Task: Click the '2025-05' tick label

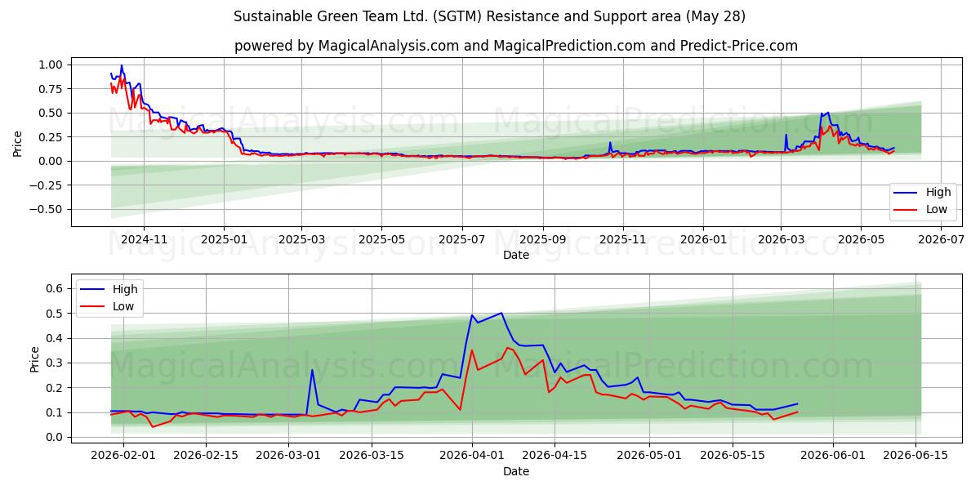Action: tap(381, 239)
